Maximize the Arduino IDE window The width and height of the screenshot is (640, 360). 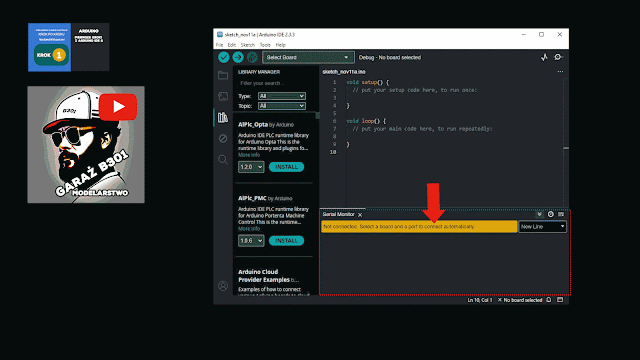pos(542,35)
